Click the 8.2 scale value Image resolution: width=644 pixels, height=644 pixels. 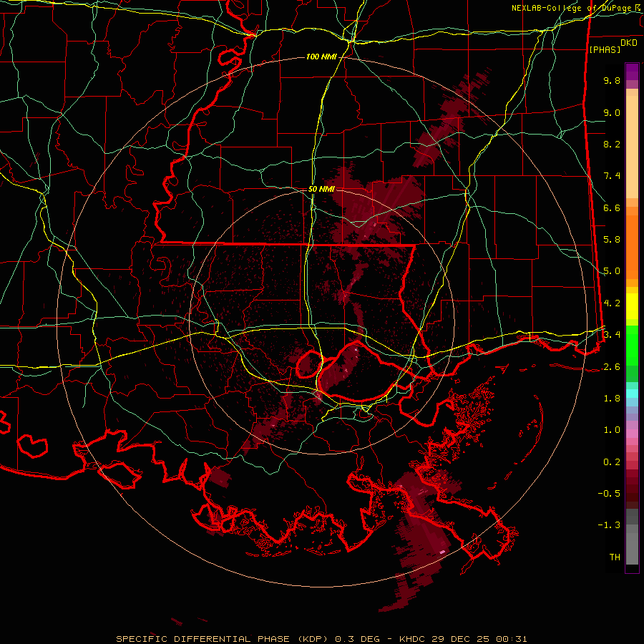click(612, 144)
